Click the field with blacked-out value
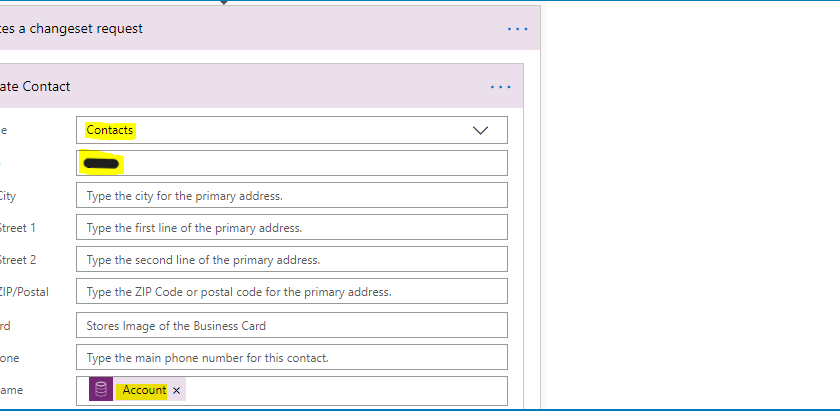This screenshot has height=413, width=840. click(291, 163)
